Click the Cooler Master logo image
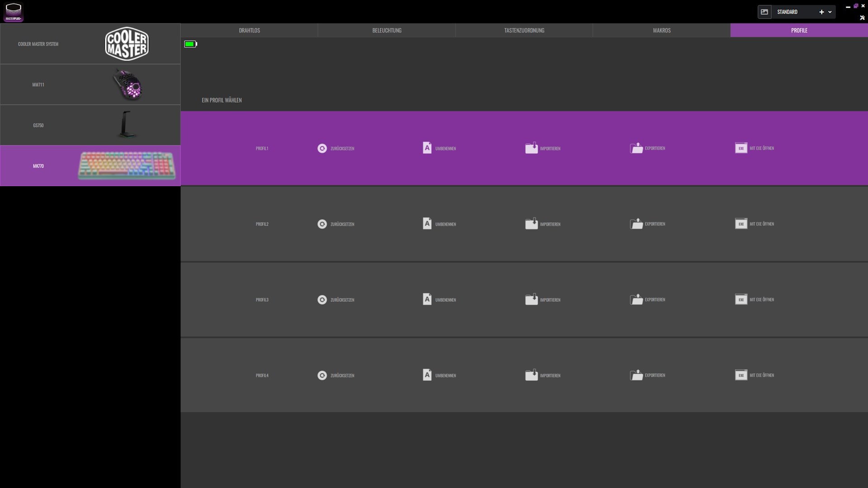The height and width of the screenshot is (488, 868). [127, 44]
